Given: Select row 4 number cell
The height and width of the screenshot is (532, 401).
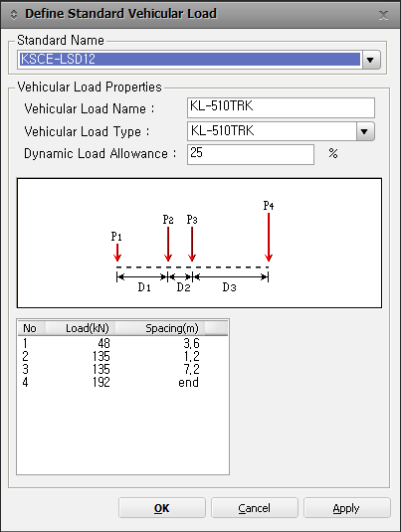Looking at the screenshot, I should click(26, 382).
